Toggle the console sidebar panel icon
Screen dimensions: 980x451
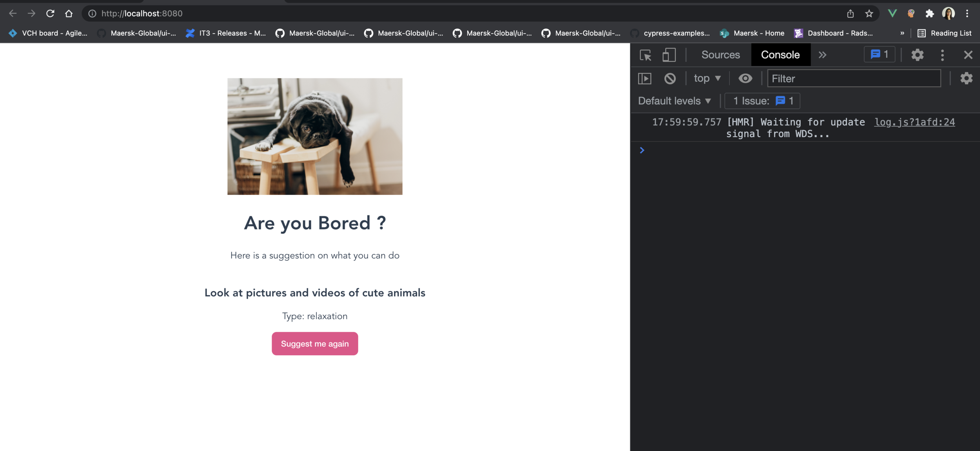click(x=644, y=78)
